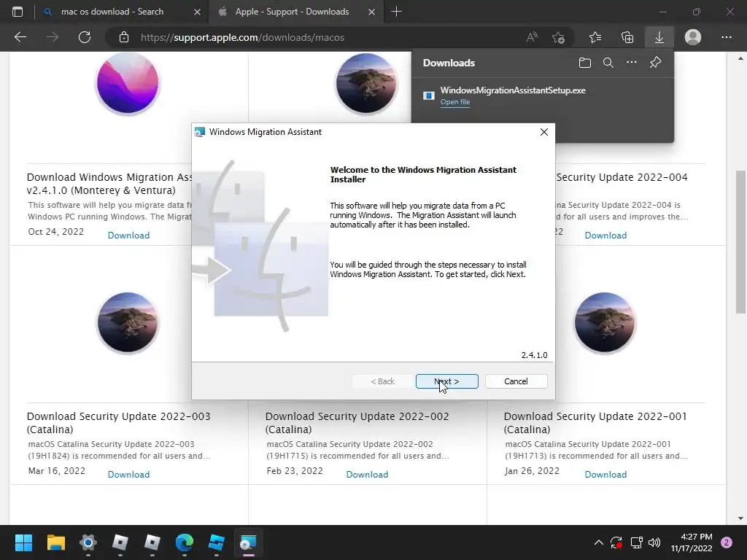
Task: Switch to the mac os download - Search tab
Action: point(112,12)
